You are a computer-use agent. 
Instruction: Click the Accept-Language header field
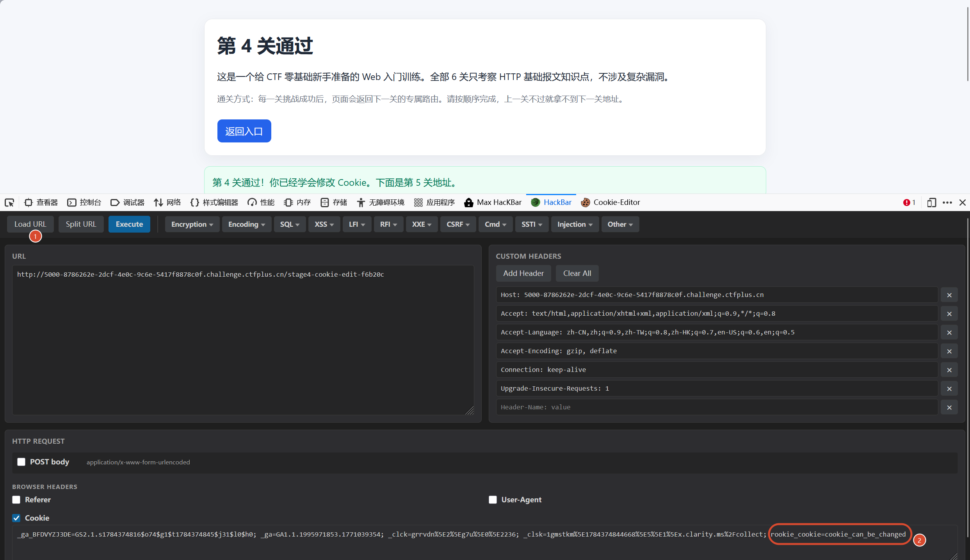click(x=717, y=332)
